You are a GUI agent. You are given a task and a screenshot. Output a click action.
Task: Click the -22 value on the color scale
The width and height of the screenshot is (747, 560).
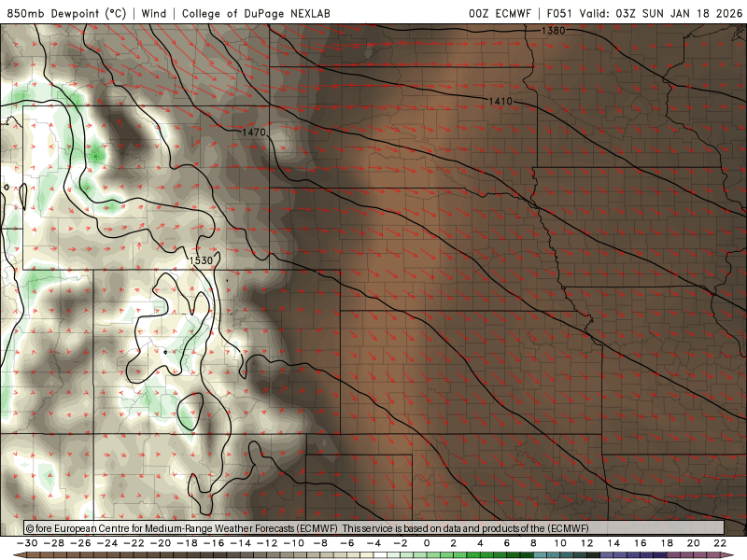(x=134, y=543)
